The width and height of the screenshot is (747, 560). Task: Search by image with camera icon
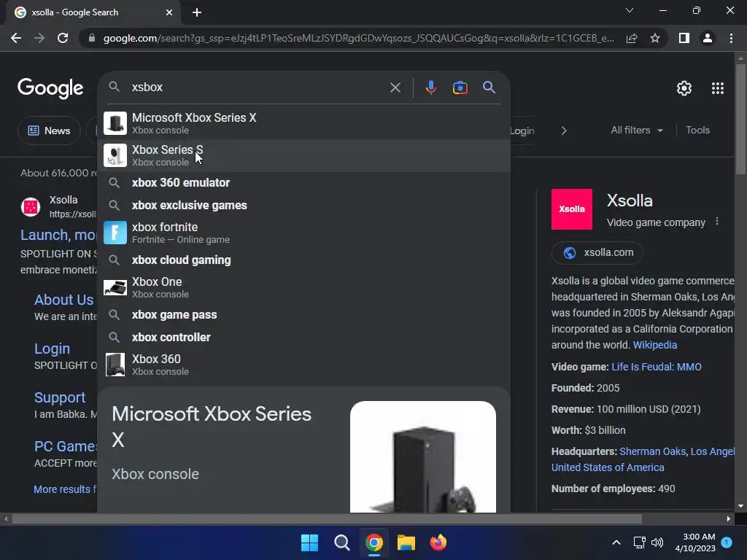[x=460, y=87]
